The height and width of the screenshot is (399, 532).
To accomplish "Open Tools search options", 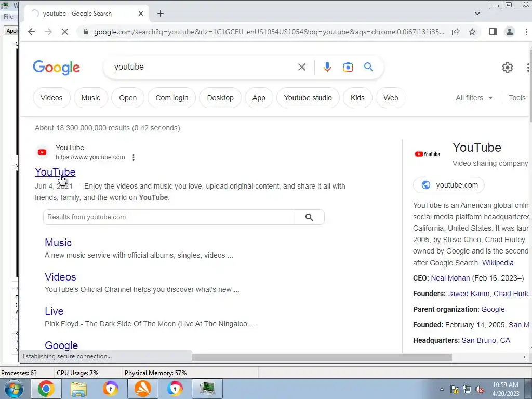I will click(x=517, y=98).
